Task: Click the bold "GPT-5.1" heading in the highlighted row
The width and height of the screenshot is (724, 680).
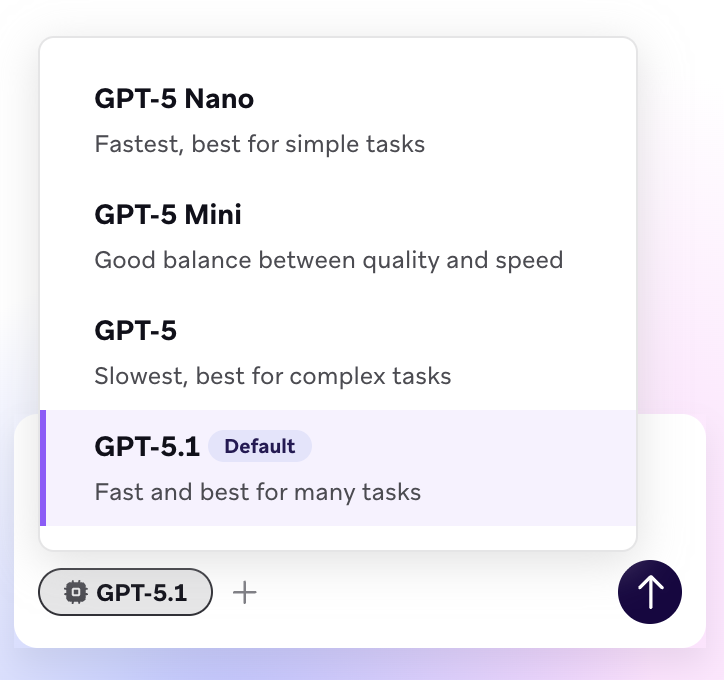Action: tap(147, 447)
